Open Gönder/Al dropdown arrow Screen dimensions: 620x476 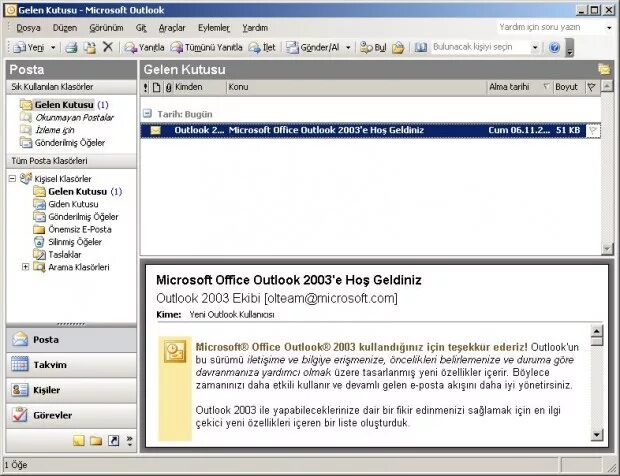tap(348, 47)
